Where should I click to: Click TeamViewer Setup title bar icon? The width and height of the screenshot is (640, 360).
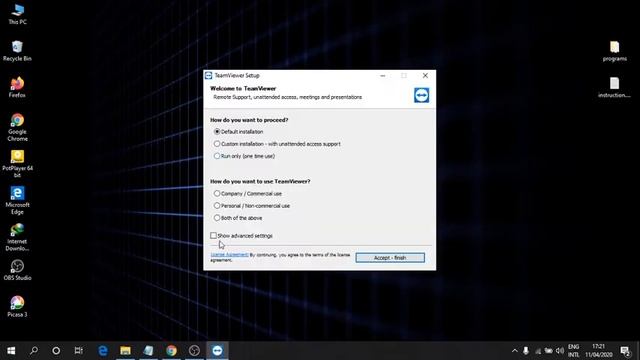[209, 76]
